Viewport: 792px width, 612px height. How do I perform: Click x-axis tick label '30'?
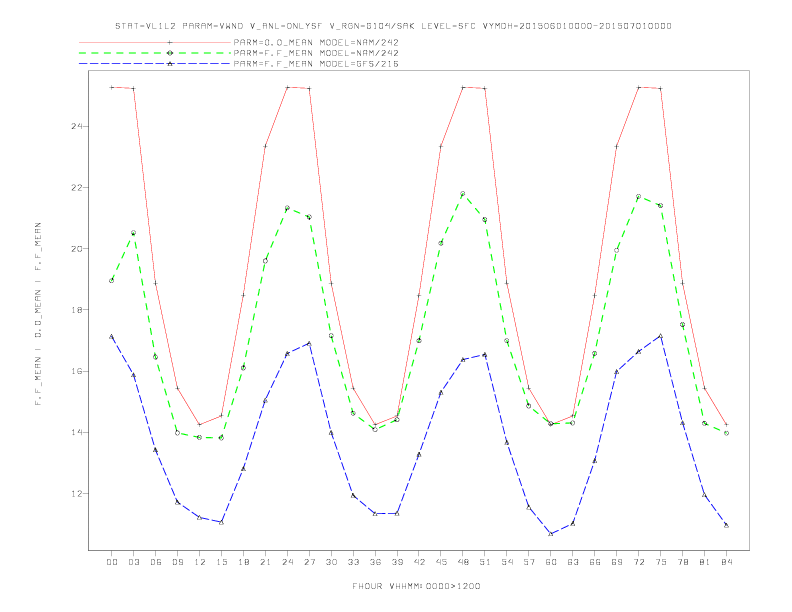(331, 562)
